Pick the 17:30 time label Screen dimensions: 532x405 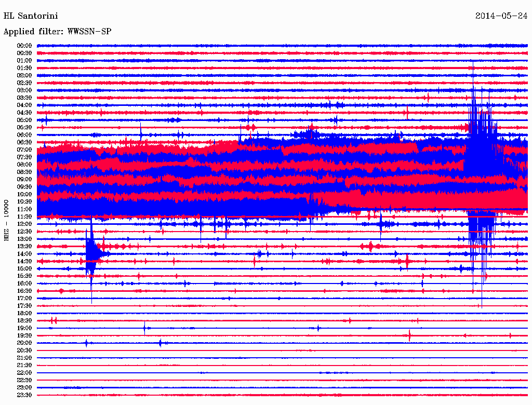coord(24,306)
